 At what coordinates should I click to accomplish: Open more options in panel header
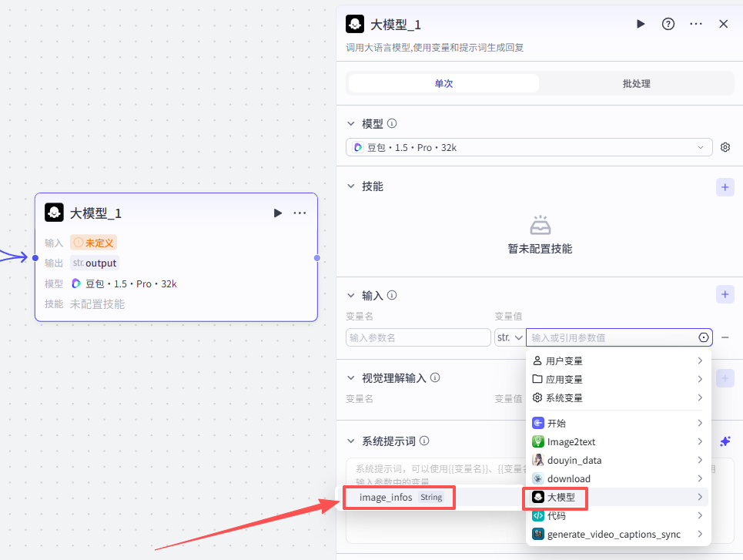[696, 24]
